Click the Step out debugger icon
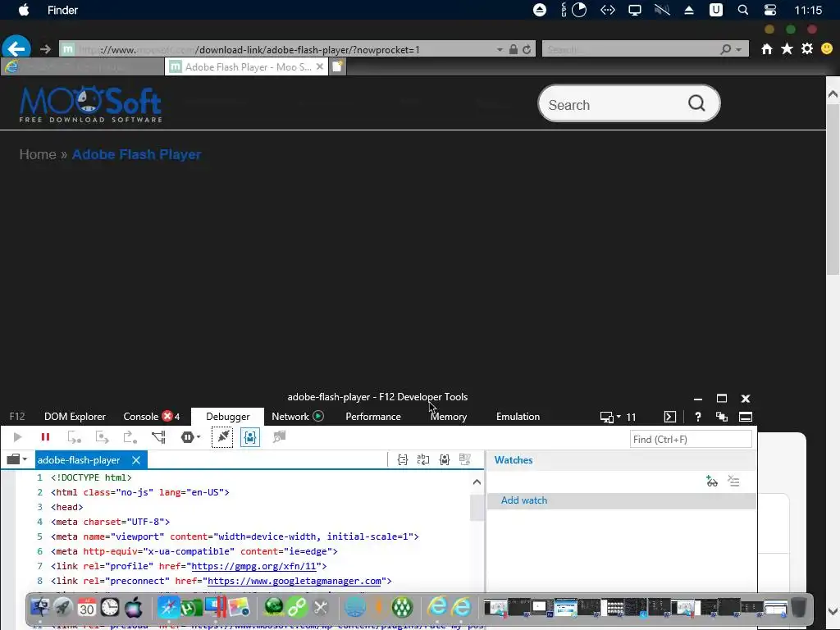Screen dimensions: 840x630 point(130,437)
